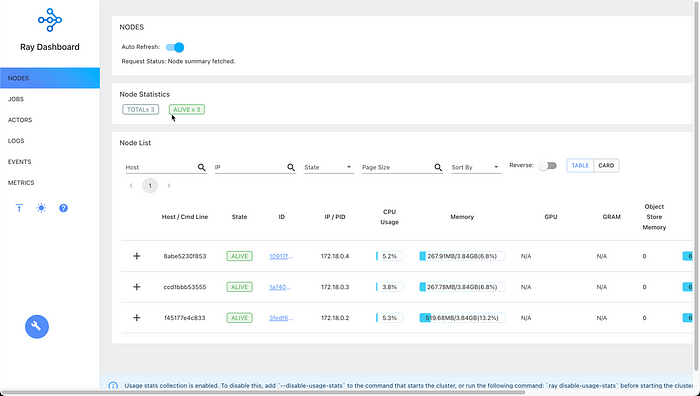
Task: Click the search icon in Page Size field
Action: [x=438, y=167]
